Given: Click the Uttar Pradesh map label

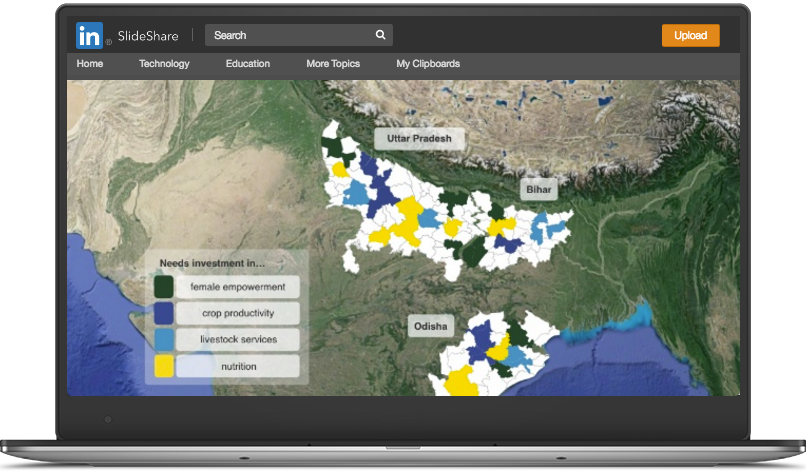Looking at the screenshot, I should (x=419, y=138).
